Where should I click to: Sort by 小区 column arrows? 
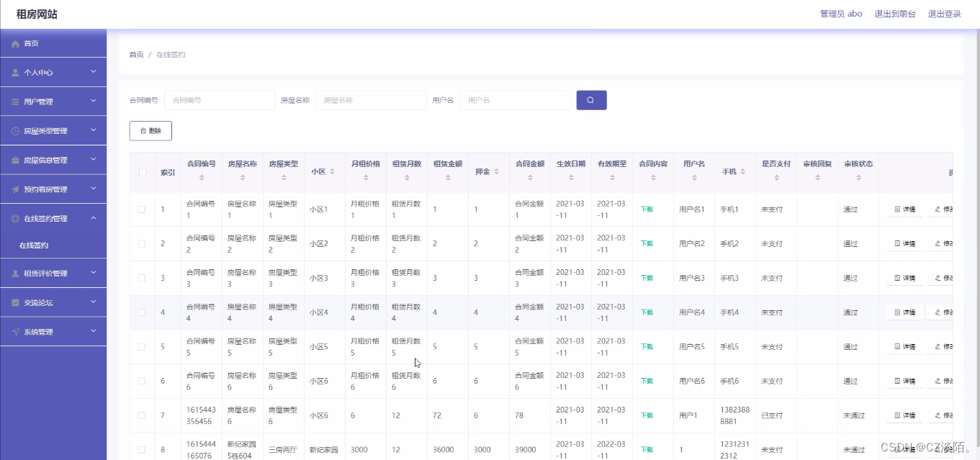point(332,172)
